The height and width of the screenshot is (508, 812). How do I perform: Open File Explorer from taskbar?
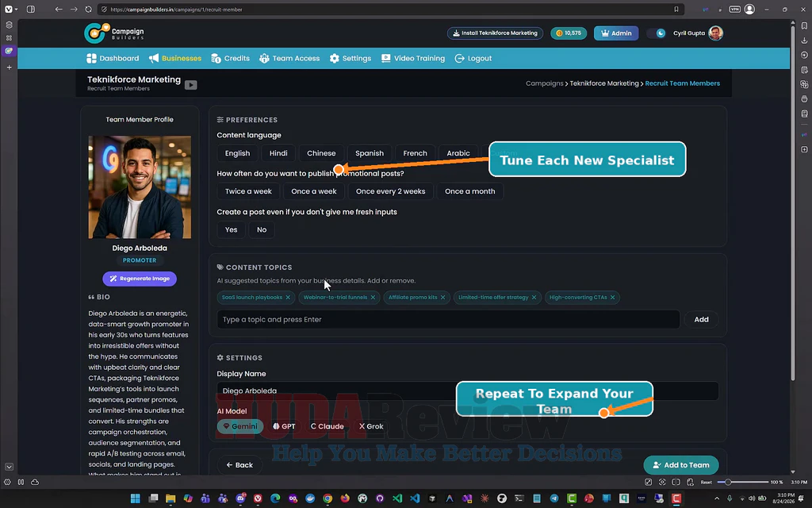click(x=170, y=498)
